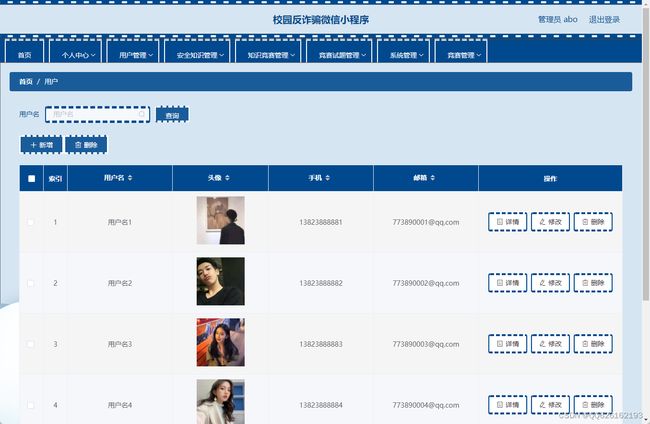Viewport: 650px width, 424px height.
Task: Click the 查询 search button
Action: point(172,115)
